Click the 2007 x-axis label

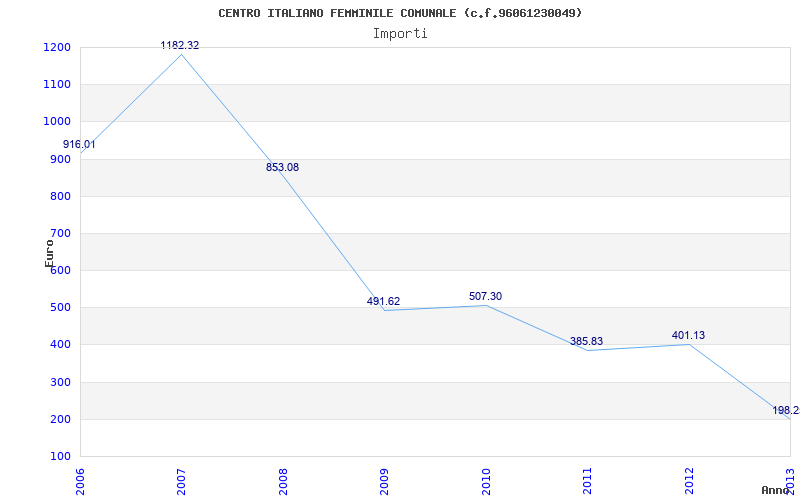tap(182, 481)
